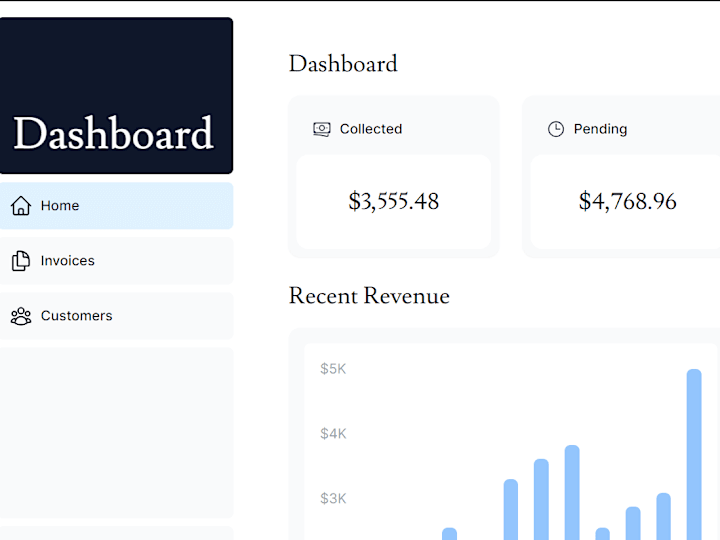Click the $4K axis label
Viewport: 720px width, 540px height.
click(x=333, y=433)
